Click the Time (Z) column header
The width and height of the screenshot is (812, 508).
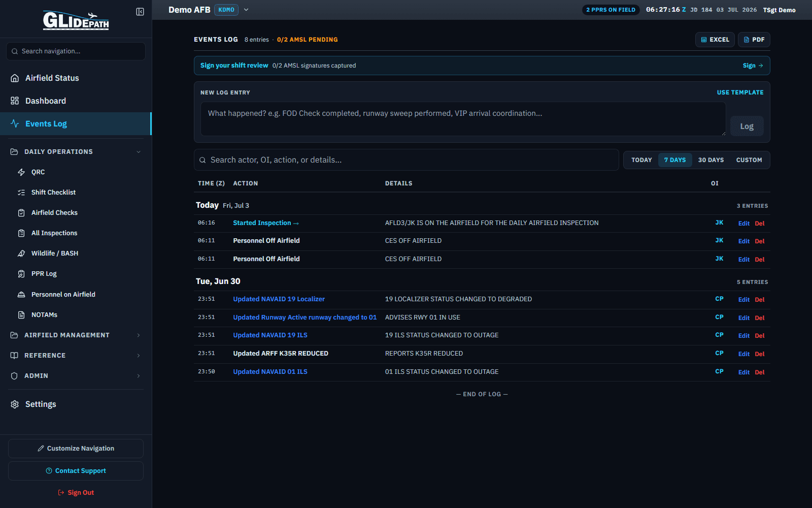point(211,183)
